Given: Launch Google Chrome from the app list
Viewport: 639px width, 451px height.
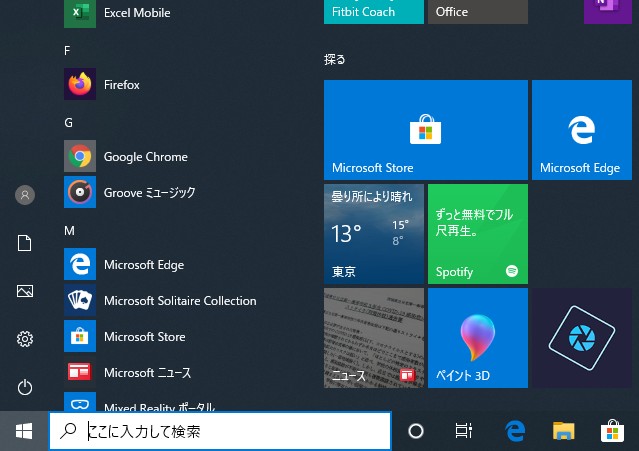Looking at the screenshot, I should (x=145, y=157).
